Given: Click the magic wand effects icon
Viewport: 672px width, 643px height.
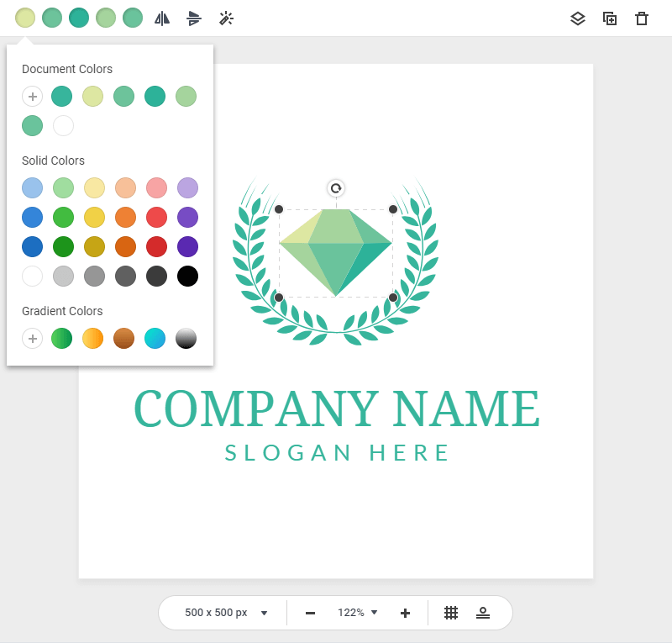Looking at the screenshot, I should click(226, 18).
